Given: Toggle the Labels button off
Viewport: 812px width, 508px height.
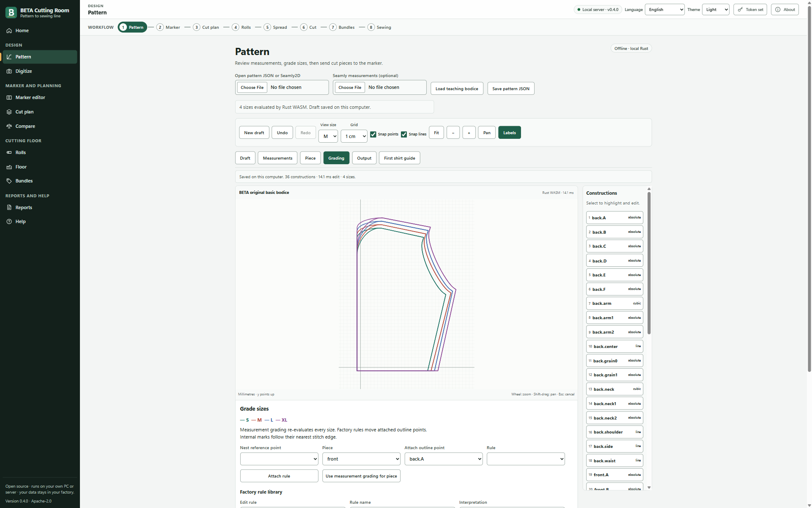Looking at the screenshot, I should (509, 133).
